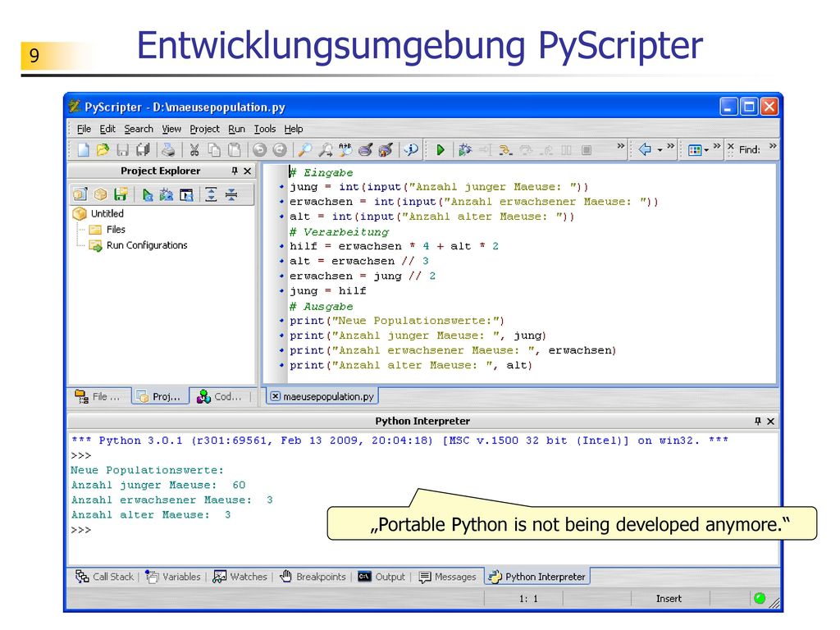
Task: Click the Open file folder icon
Action: [103, 150]
